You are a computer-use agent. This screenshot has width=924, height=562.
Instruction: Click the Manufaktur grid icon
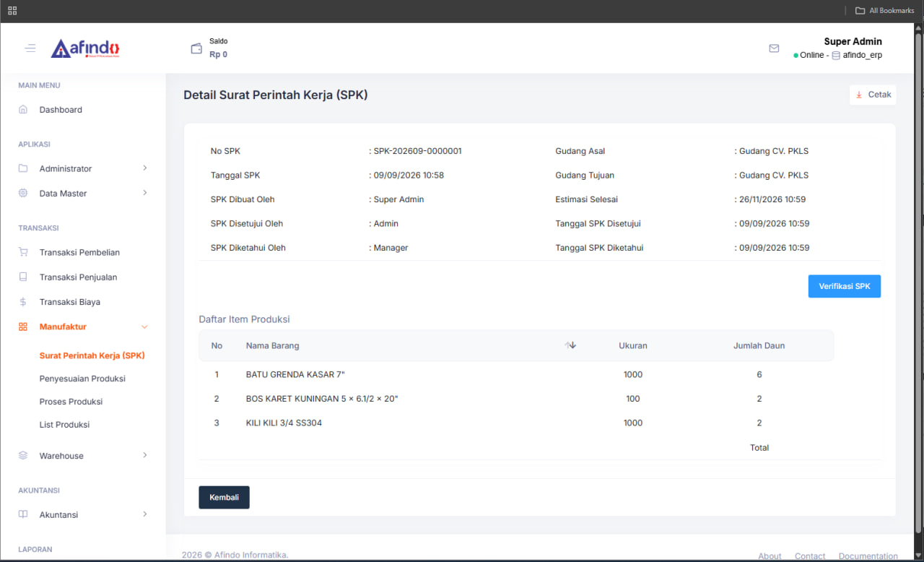[x=23, y=327]
